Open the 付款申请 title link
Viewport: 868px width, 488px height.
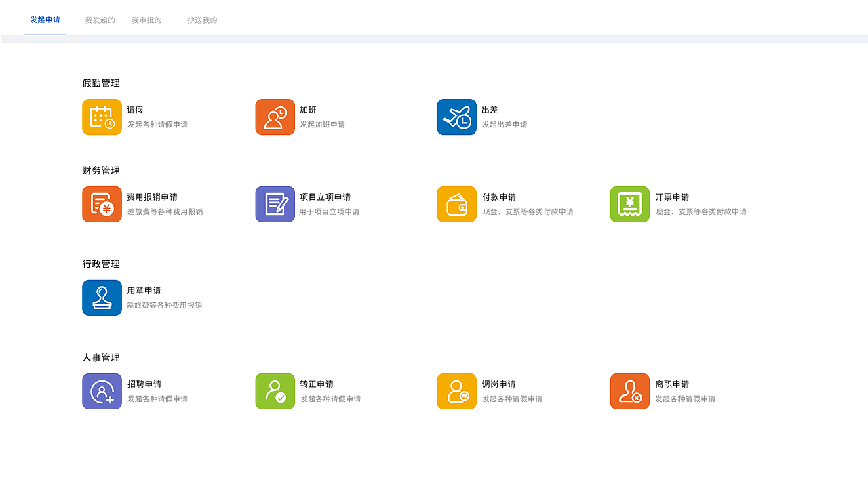point(498,197)
